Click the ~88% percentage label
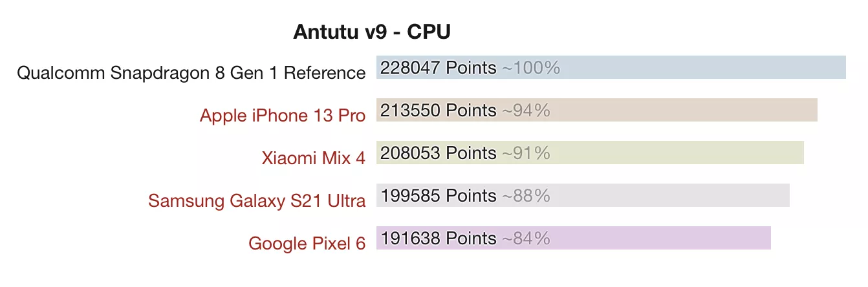868x287 pixels. pos(526,195)
